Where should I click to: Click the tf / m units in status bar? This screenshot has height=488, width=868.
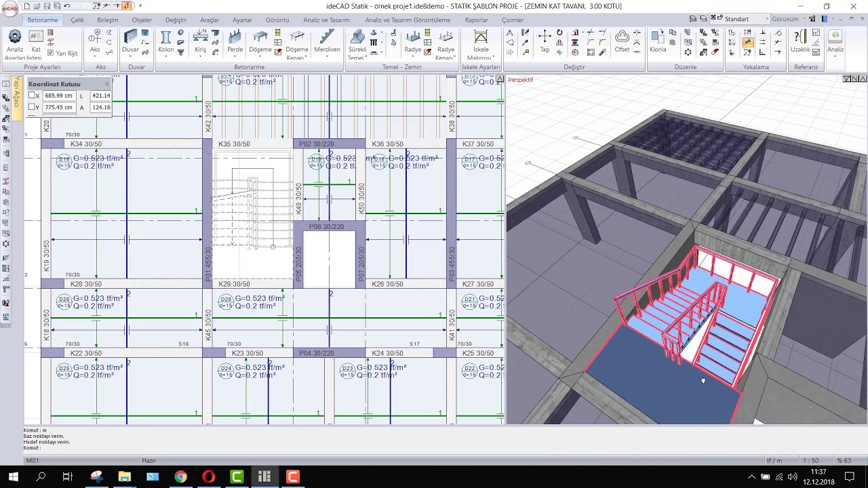(x=774, y=461)
